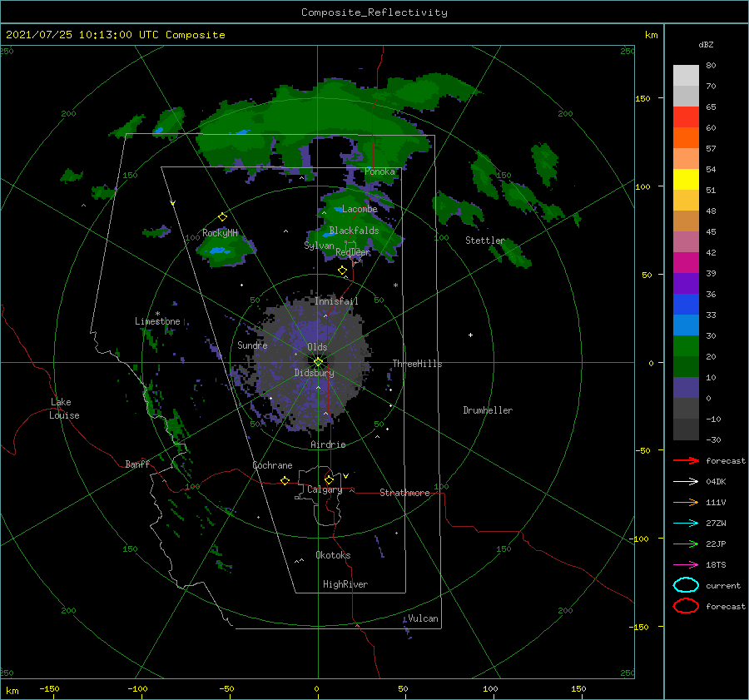Click the white 04DK arrow legend icon
Screen dimensions: 749x700
(x=686, y=482)
